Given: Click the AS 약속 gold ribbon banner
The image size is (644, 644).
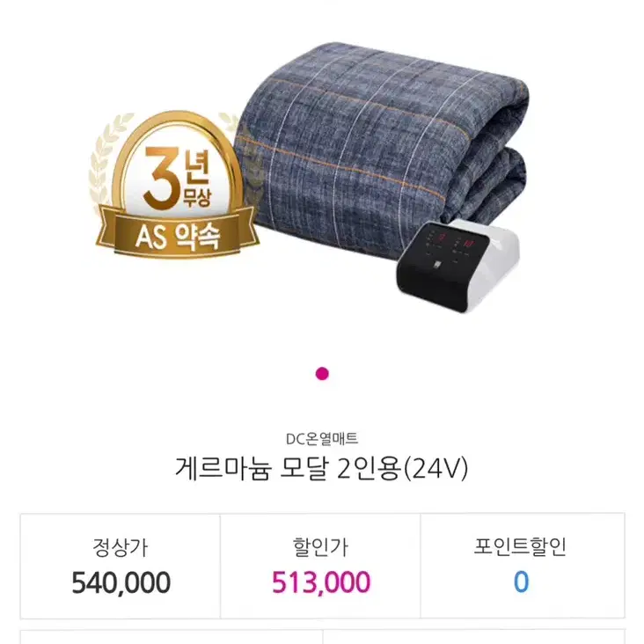Looking at the screenshot, I should [x=178, y=235].
